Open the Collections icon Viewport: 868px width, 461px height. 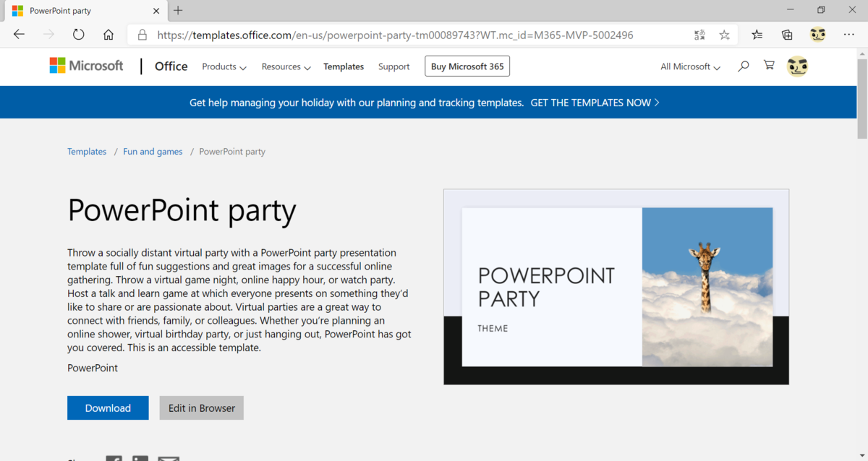[x=788, y=35]
